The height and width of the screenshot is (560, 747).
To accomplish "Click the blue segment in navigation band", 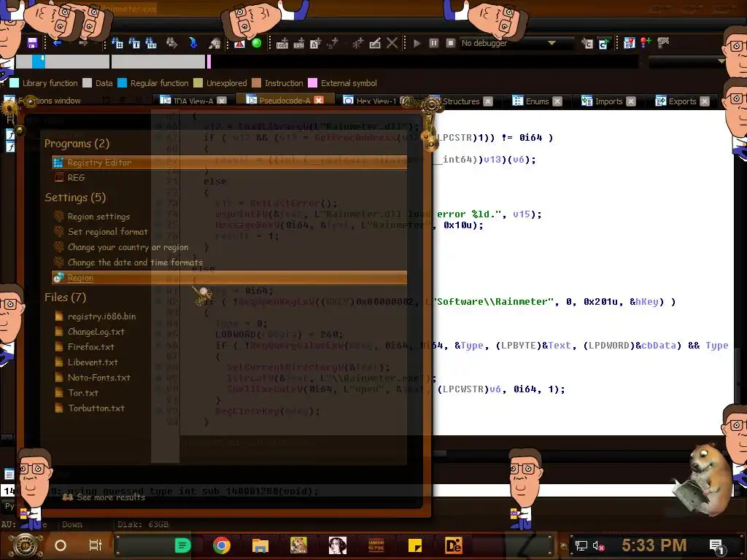I will pos(39,61).
